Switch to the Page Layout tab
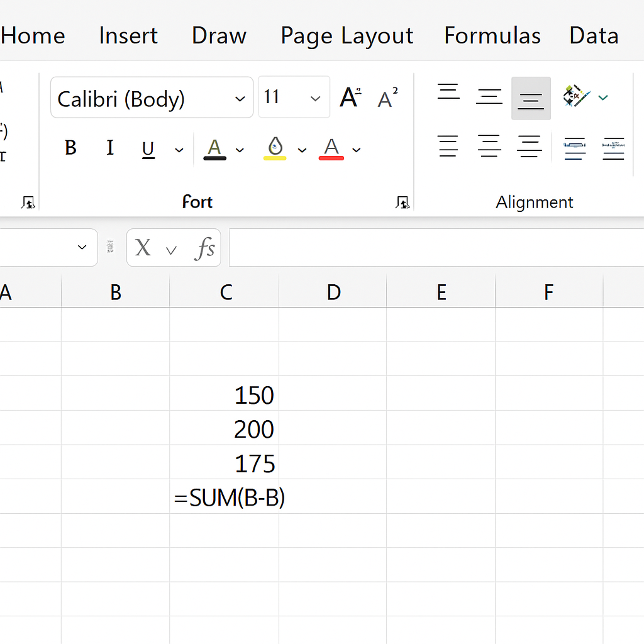This screenshot has height=644, width=644. coord(347,36)
